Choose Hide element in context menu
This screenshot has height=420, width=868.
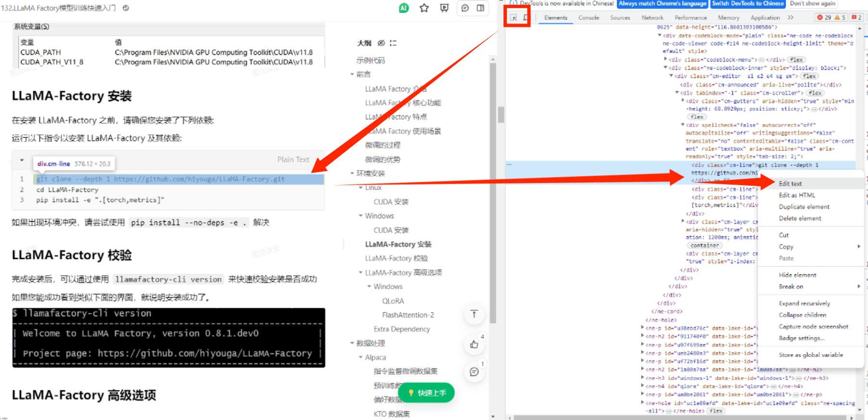click(811, 275)
